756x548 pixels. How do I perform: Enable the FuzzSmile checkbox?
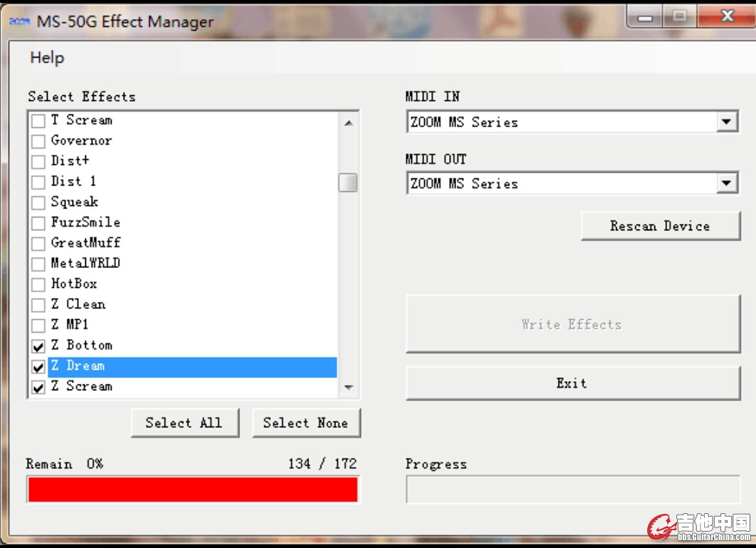[x=38, y=223]
